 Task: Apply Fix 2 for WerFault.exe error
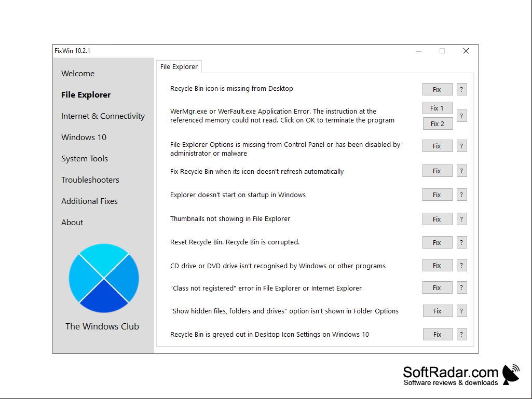[x=438, y=124]
